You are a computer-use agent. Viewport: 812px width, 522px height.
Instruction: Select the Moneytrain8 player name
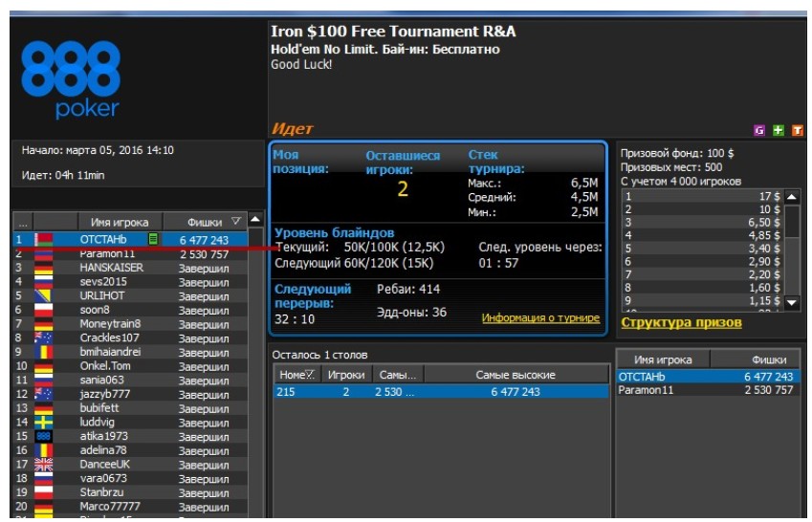pyautogui.click(x=110, y=324)
